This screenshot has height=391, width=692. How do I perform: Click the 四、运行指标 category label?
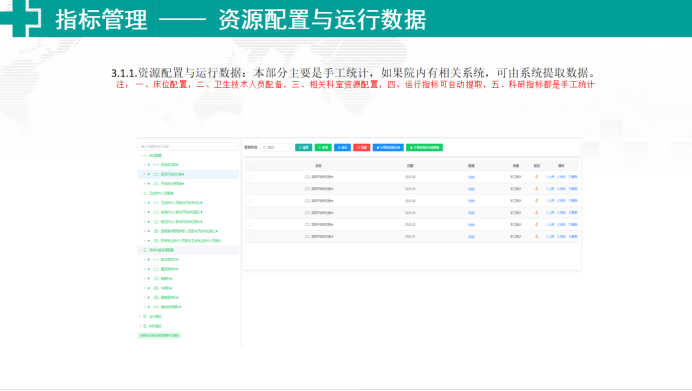(x=153, y=316)
